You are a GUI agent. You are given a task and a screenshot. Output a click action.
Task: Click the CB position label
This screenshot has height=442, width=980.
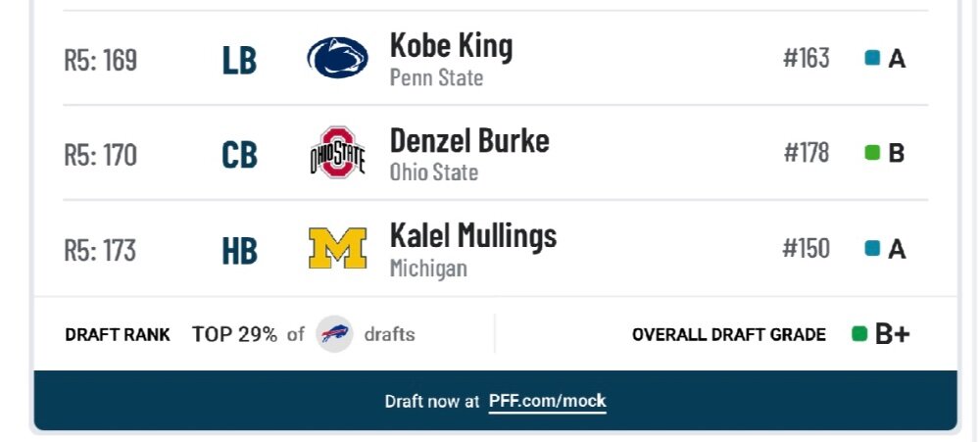click(239, 155)
